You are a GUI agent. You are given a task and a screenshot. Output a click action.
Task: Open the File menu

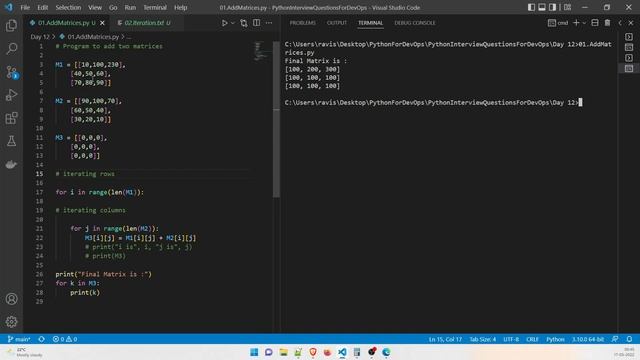(25, 7)
